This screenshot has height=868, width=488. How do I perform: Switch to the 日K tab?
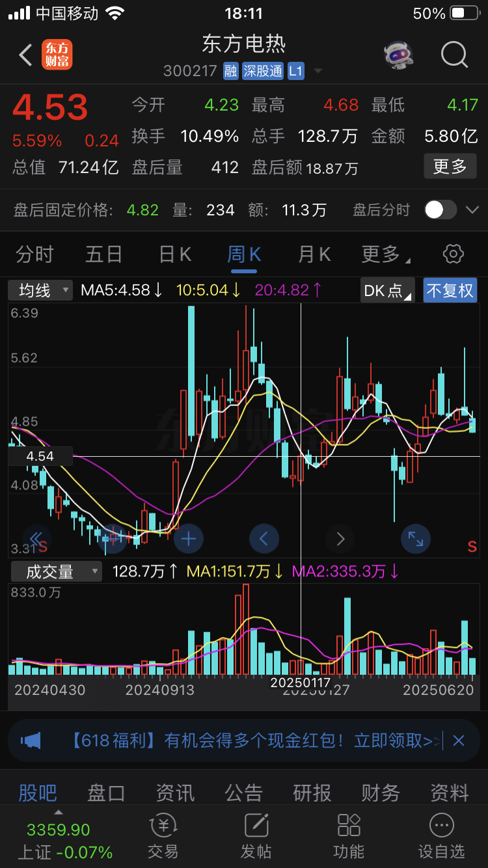click(175, 254)
